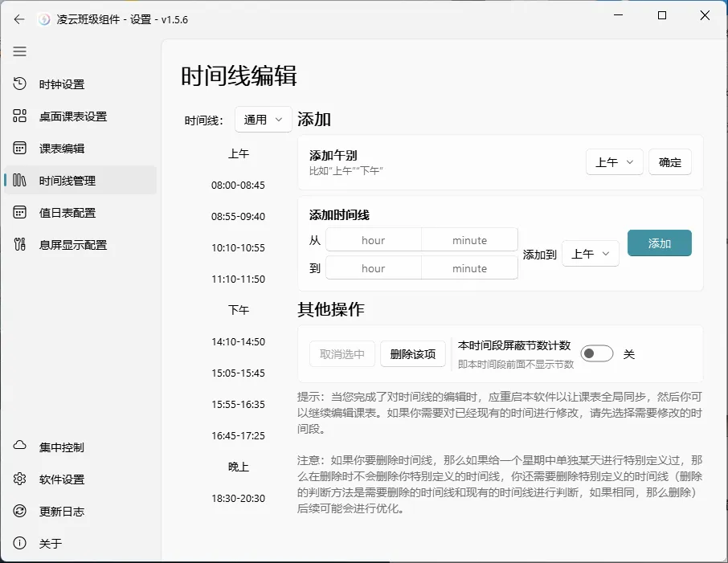Select time slot 08:00-08:45
The image size is (728, 563).
tap(238, 186)
